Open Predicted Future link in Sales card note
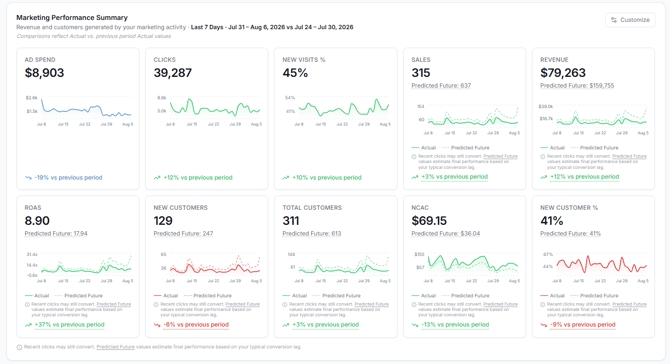Viewport: 670px width, 364px height. [x=500, y=156]
